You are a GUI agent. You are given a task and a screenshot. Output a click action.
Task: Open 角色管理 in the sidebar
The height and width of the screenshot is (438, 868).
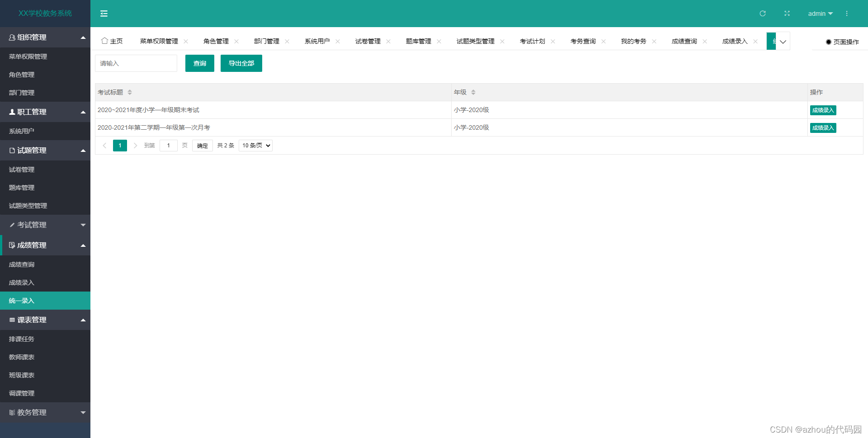[45, 75]
